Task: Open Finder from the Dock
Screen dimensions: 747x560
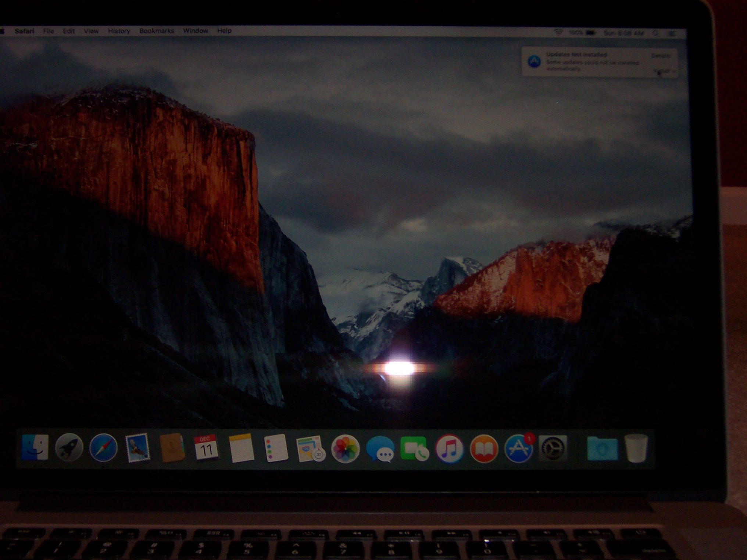Action: point(35,447)
